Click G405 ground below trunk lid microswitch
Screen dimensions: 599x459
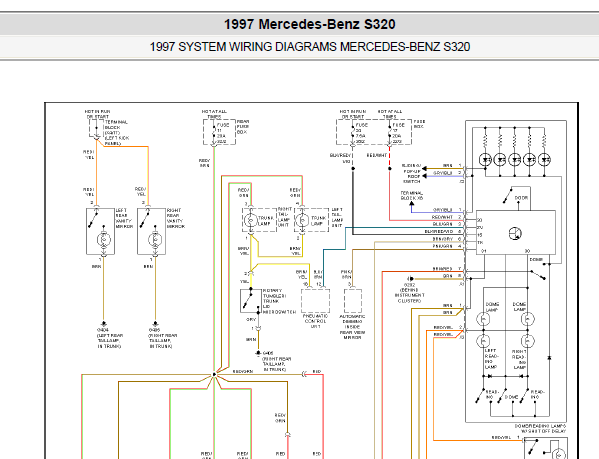coord(277,361)
